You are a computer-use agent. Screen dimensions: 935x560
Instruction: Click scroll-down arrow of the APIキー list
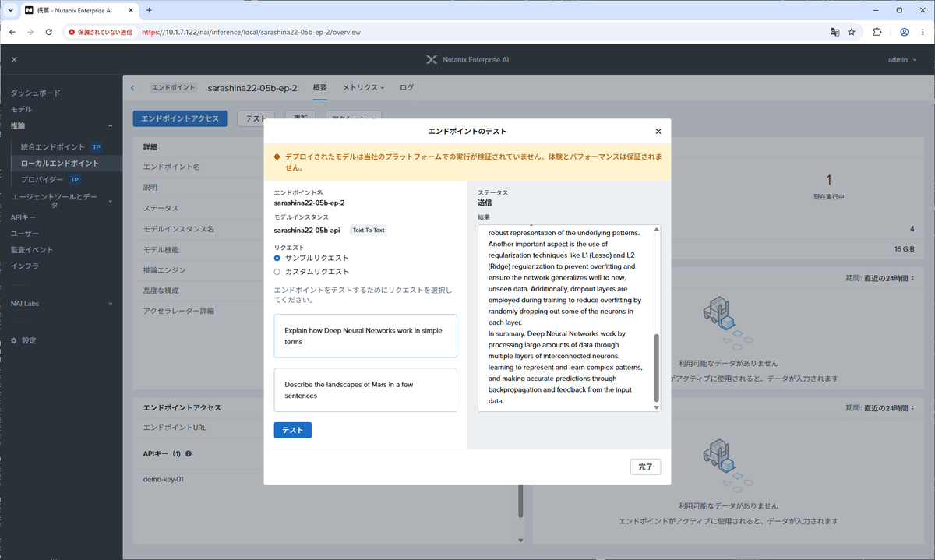[520, 539]
